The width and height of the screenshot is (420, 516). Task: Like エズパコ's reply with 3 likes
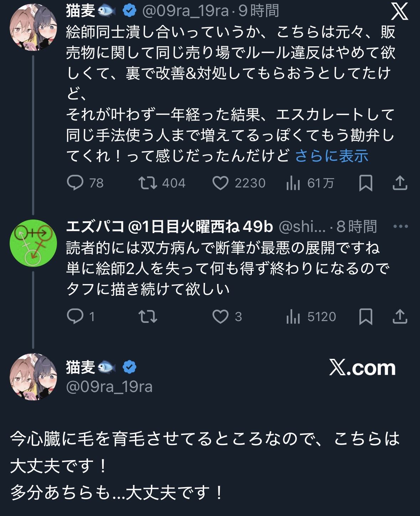pyautogui.click(x=220, y=316)
